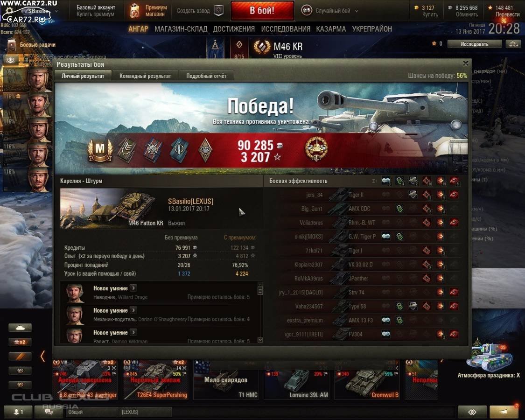Screen dimensions: 525x420
Task: Click the vehicle comparison scales icon
Action: coord(513,44)
